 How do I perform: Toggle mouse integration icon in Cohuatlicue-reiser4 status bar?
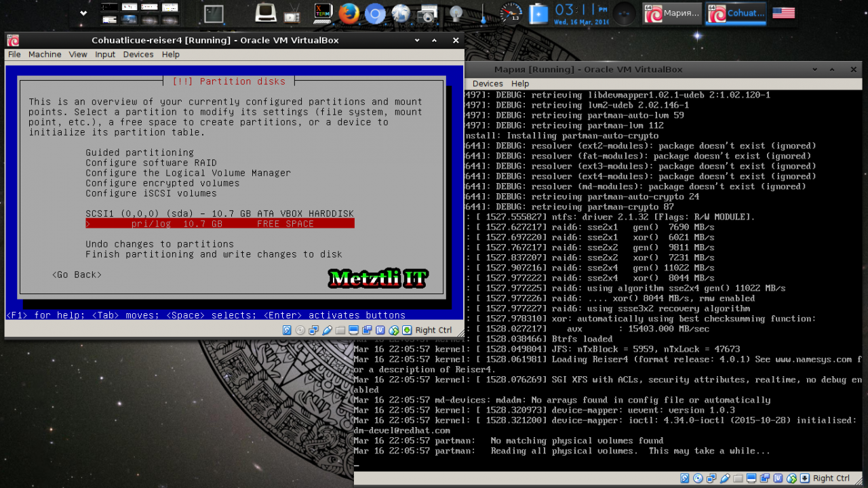click(x=393, y=330)
